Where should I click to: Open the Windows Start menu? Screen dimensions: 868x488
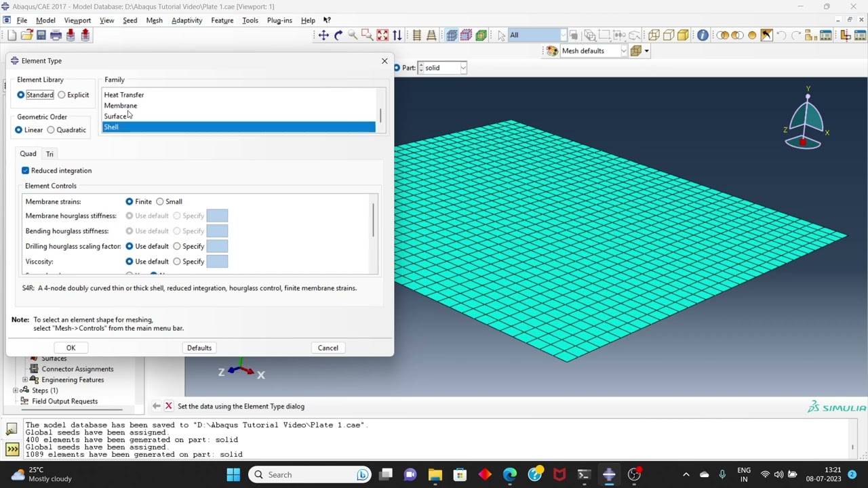pyautogui.click(x=233, y=474)
